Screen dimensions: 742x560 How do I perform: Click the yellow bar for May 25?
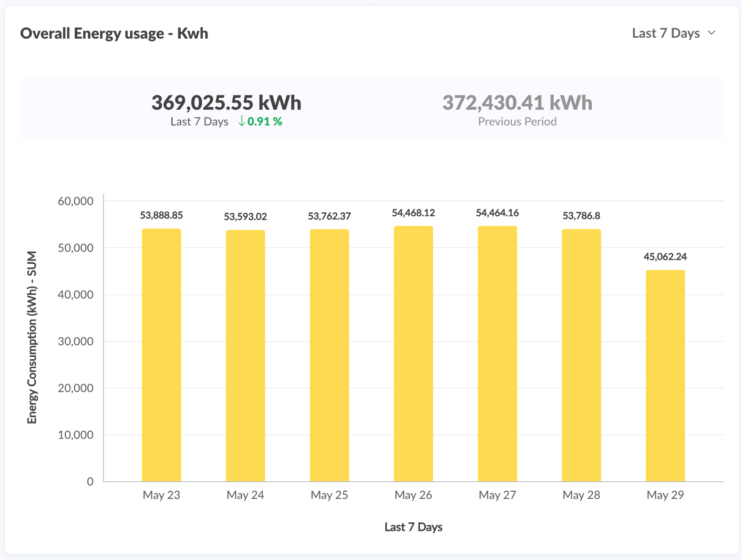[x=329, y=355]
